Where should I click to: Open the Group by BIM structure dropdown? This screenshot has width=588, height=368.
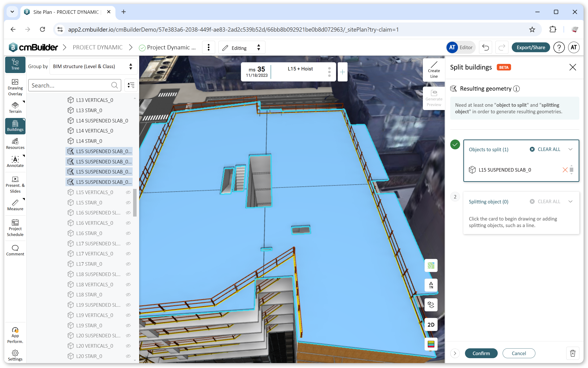(93, 66)
